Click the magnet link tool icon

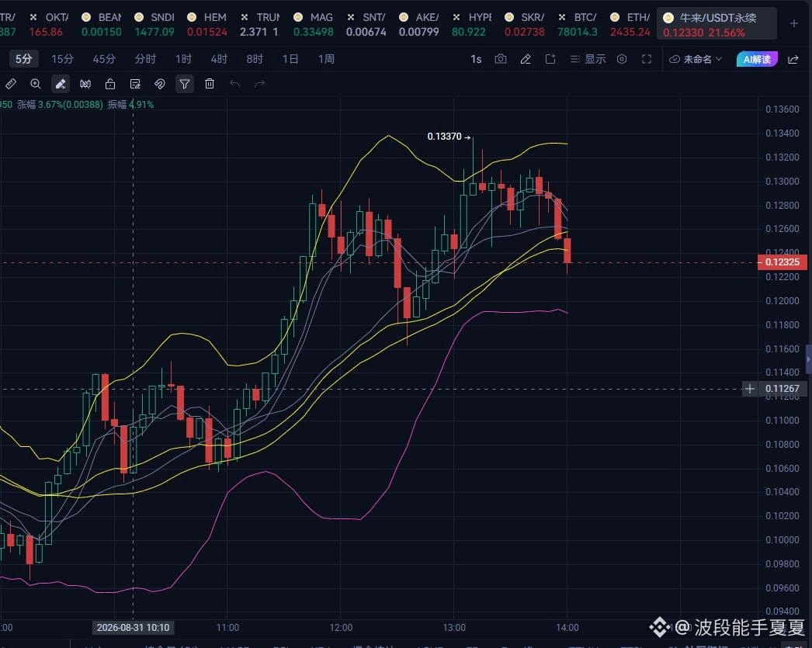pyautogui.click(x=160, y=84)
